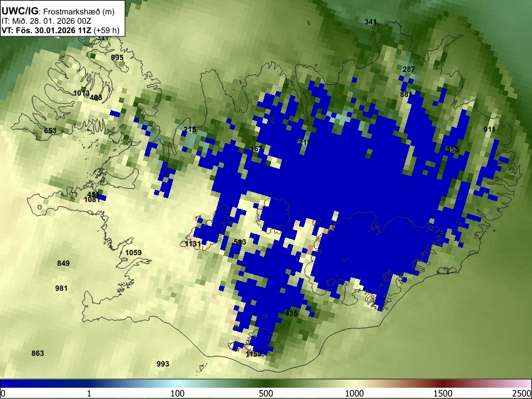
Task: Click the map value 513
Action: [240, 241]
